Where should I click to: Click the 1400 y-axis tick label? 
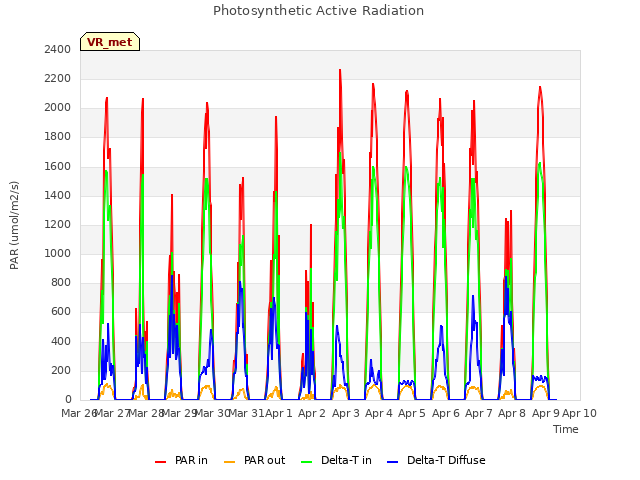tap(58, 196)
